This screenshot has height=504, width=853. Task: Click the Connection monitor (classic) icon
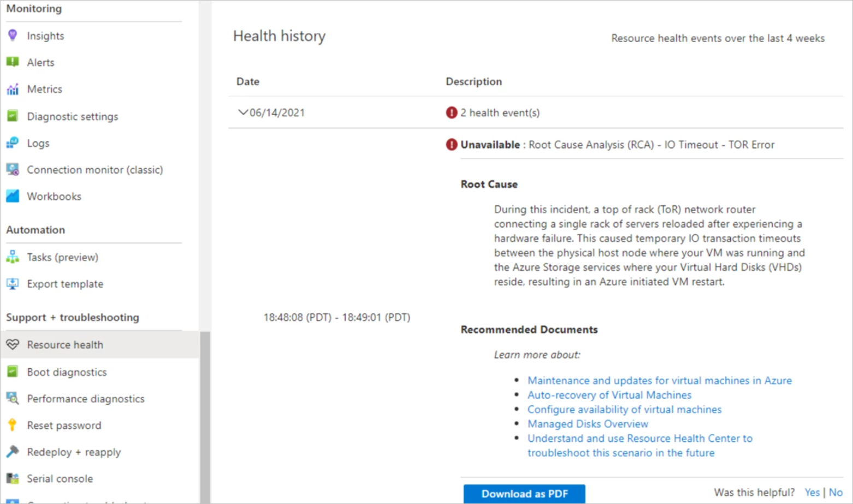point(13,170)
